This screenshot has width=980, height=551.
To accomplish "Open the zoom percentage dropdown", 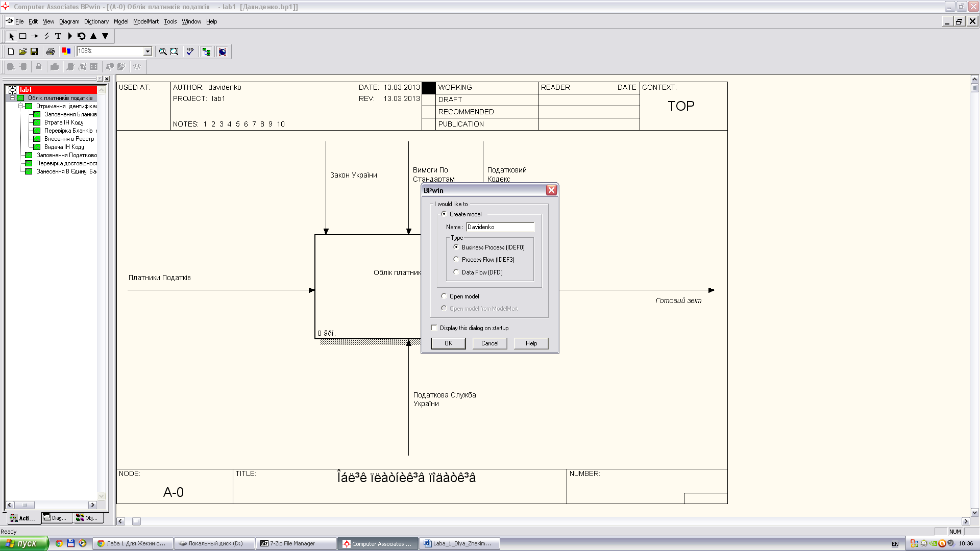I will [148, 51].
